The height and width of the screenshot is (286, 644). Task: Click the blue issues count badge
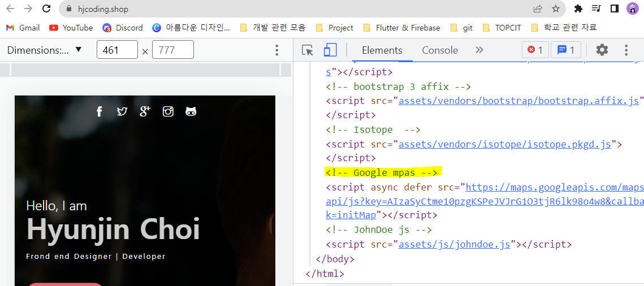(565, 50)
